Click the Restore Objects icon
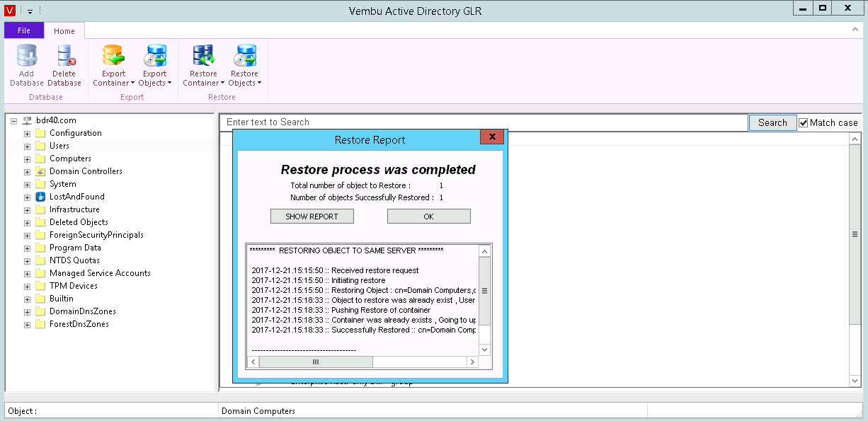This screenshot has height=421, width=868. [244, 55]
